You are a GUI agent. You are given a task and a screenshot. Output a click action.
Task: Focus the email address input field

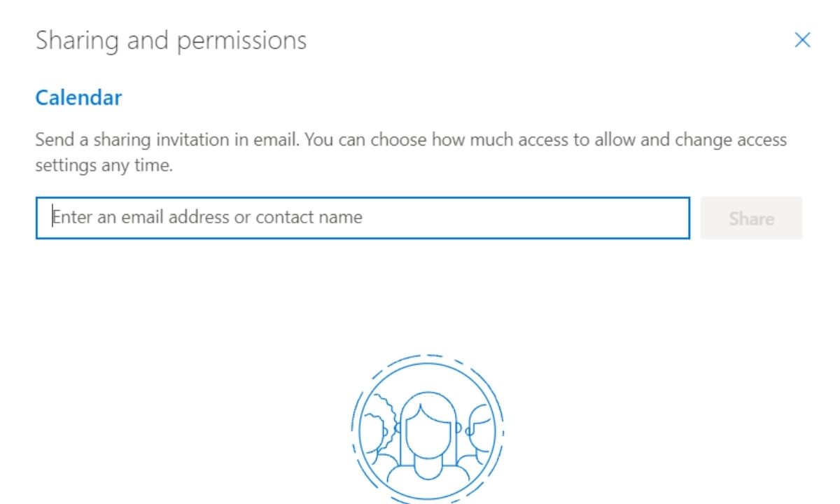coord(363,218)
